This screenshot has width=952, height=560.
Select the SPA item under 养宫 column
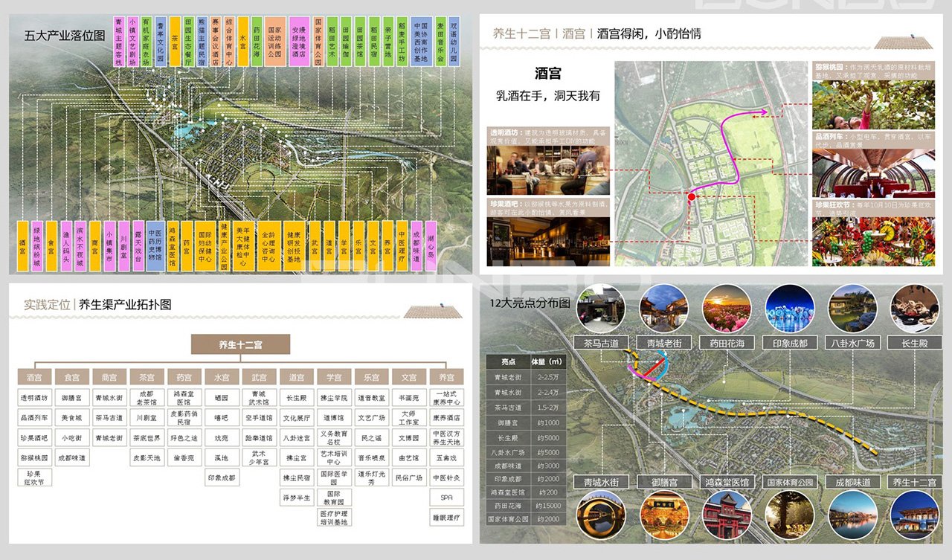446,496
